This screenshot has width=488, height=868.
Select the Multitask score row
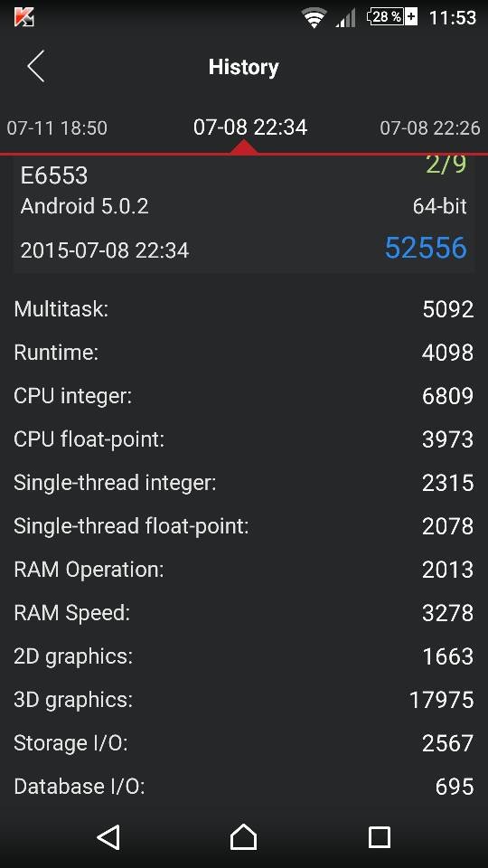(x=244, y=309)
